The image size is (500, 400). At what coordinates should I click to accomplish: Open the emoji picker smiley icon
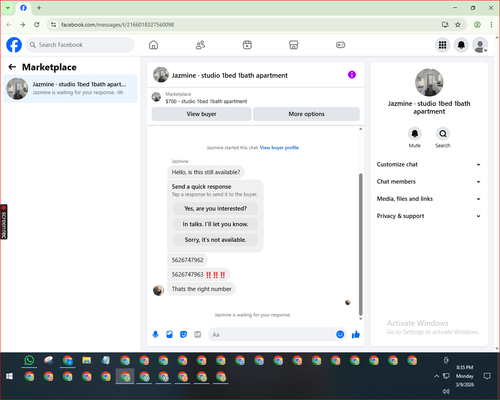pos(340,334)
